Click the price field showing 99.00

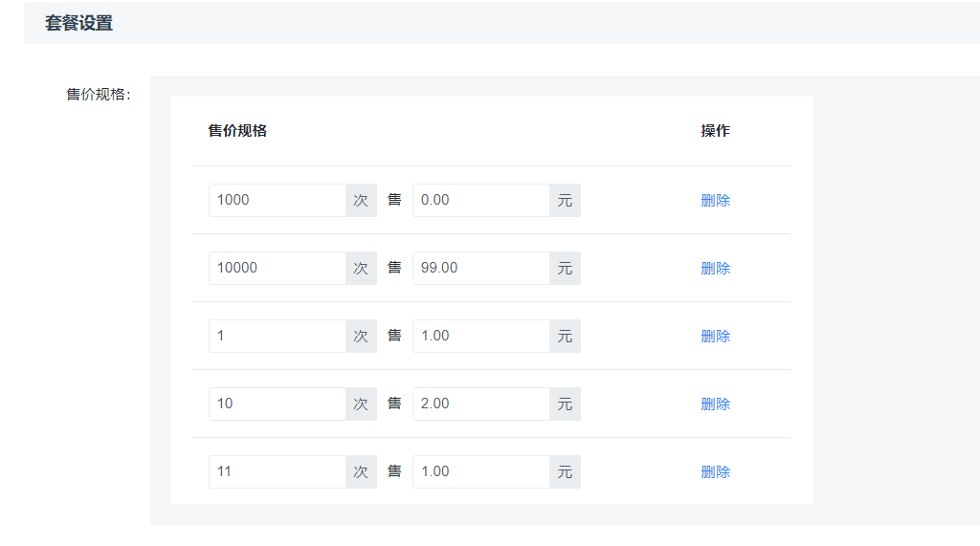480,268
